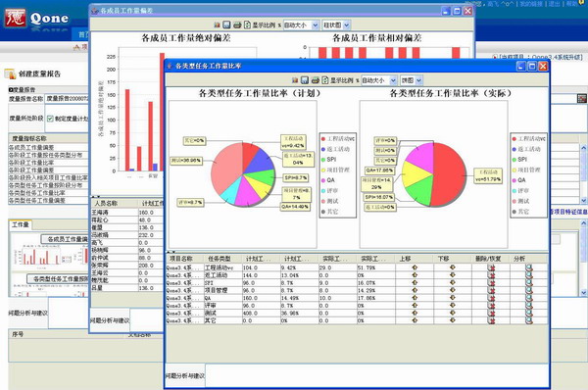Click the 各成员工作量偏差 button

[65, 239]
